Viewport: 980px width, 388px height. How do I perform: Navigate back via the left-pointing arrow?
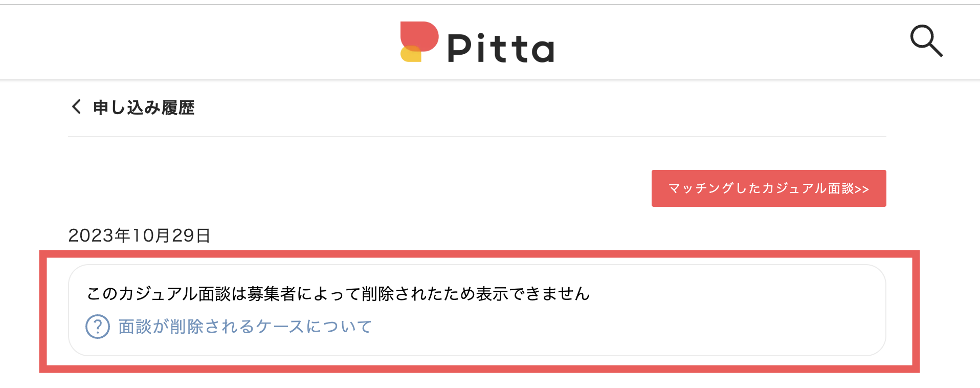point(75,107)
